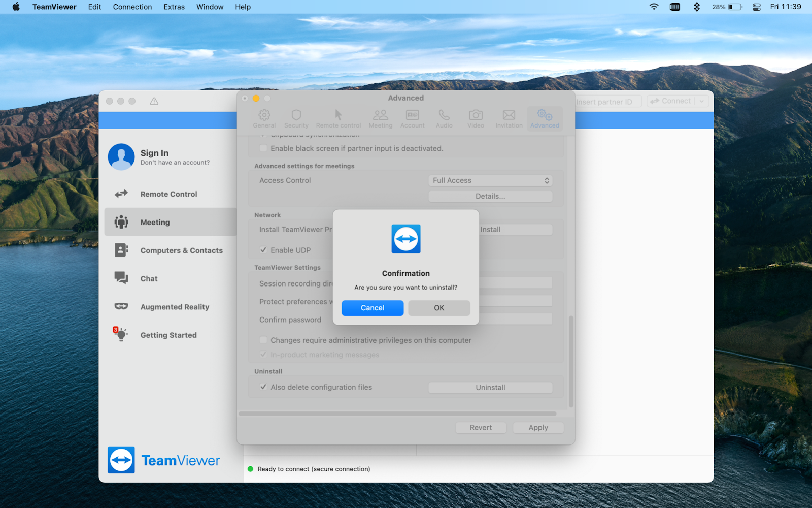
Task: Click the vertical scrollbar in Advanced settings
Action: [x=571, y=362]
